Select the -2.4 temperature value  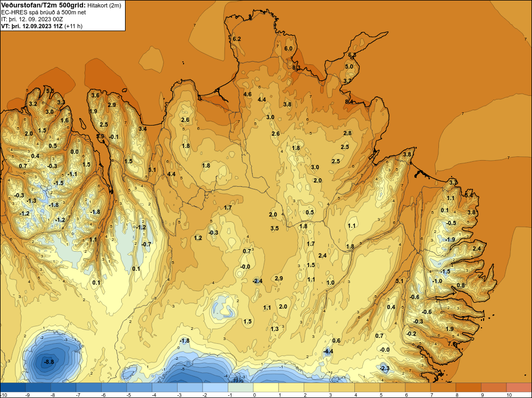pyautogui.click(x=257, y=281)
